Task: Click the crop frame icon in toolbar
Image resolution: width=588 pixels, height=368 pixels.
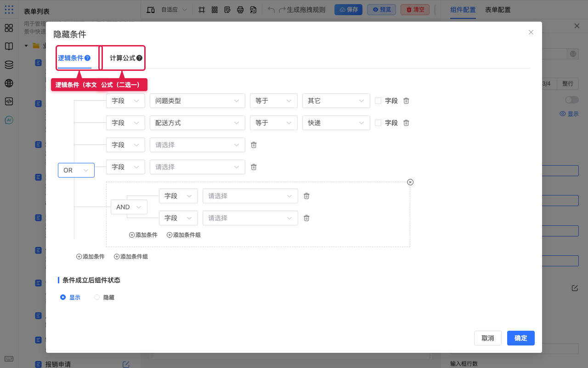Action: point(202,10)
